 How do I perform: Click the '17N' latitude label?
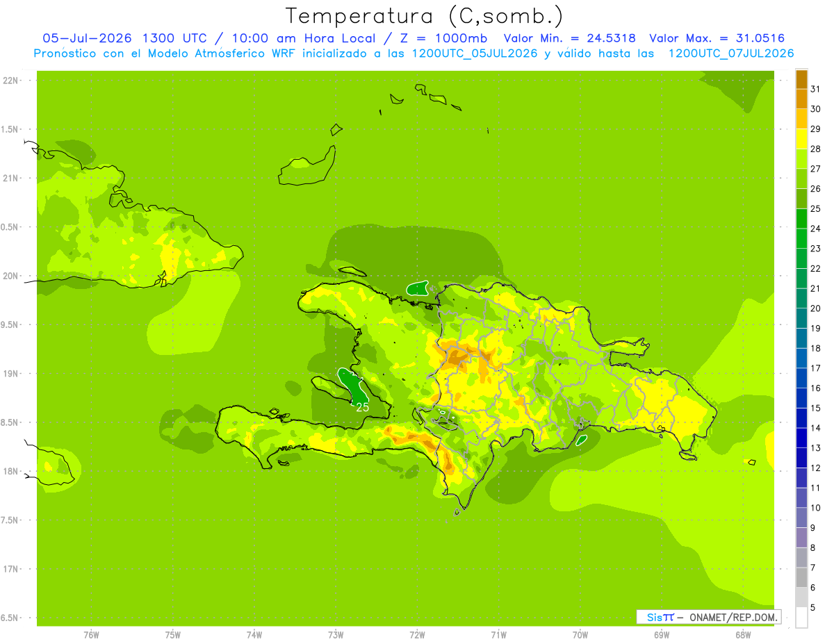(x=9, y=570)
